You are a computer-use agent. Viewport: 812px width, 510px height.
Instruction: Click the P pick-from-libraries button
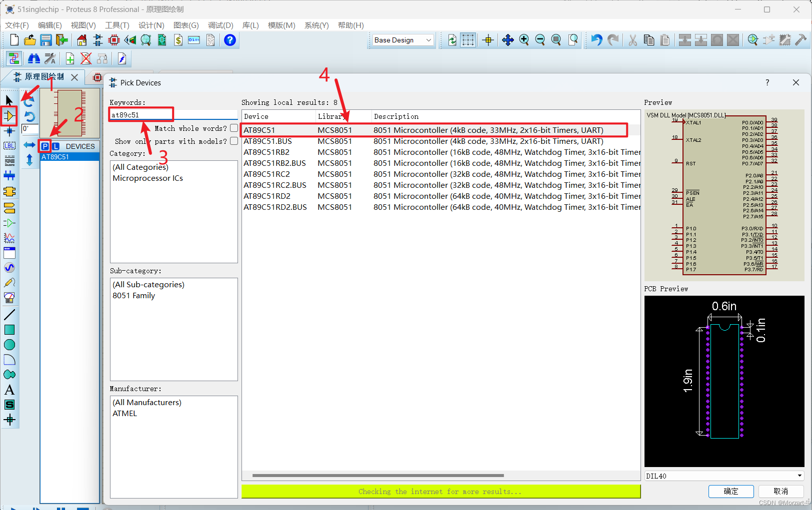(x=45, y=146)
